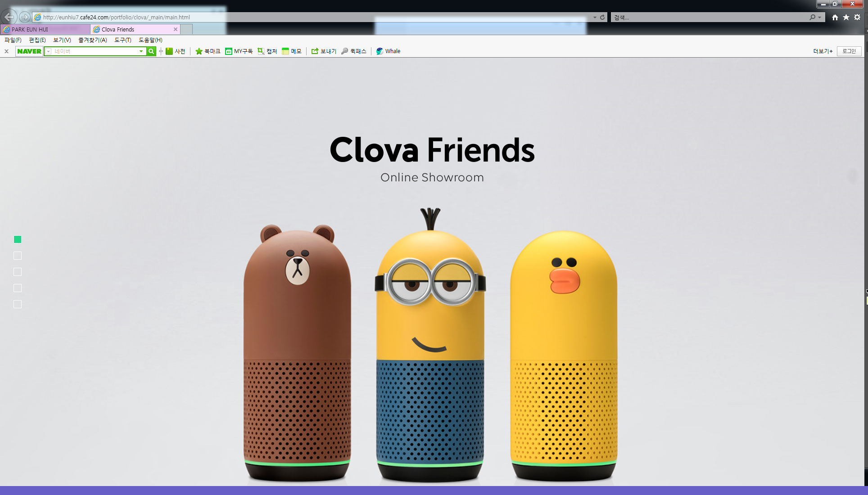The image size is (868, 495).
Task: Click the 보내기 send toolbar item
Action: pos(324,51)
